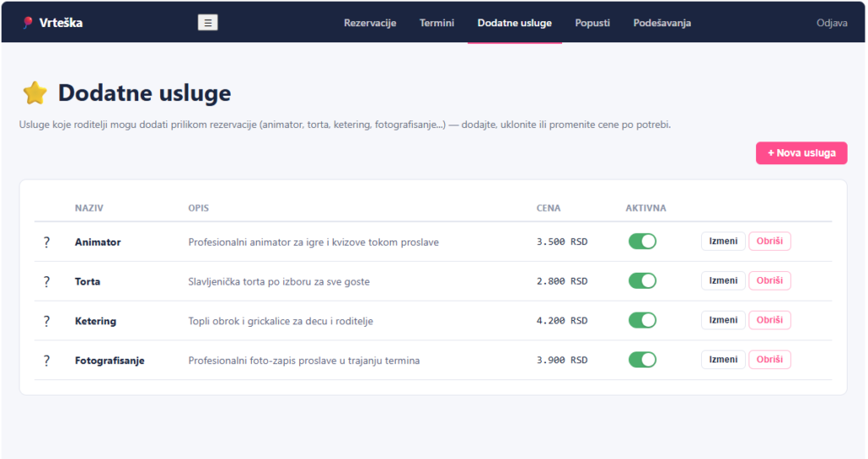Open Podešavanja in the navigation
The image size is (868, 459).
click(x=662, y=23)
